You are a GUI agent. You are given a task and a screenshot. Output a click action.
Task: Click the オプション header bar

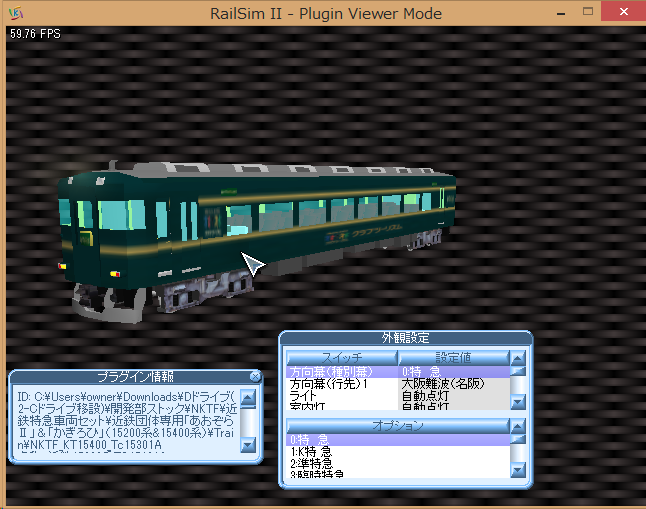click(398, 426)
